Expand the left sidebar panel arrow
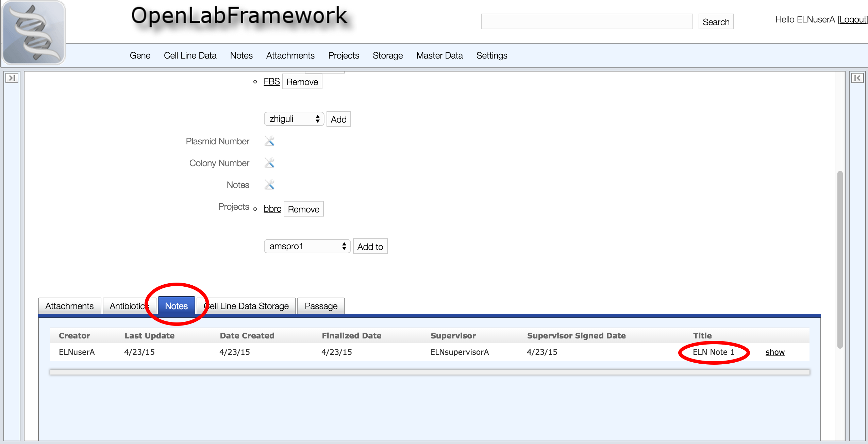Image resolution: width=868 pixels, height=444 pixels. 12,78
